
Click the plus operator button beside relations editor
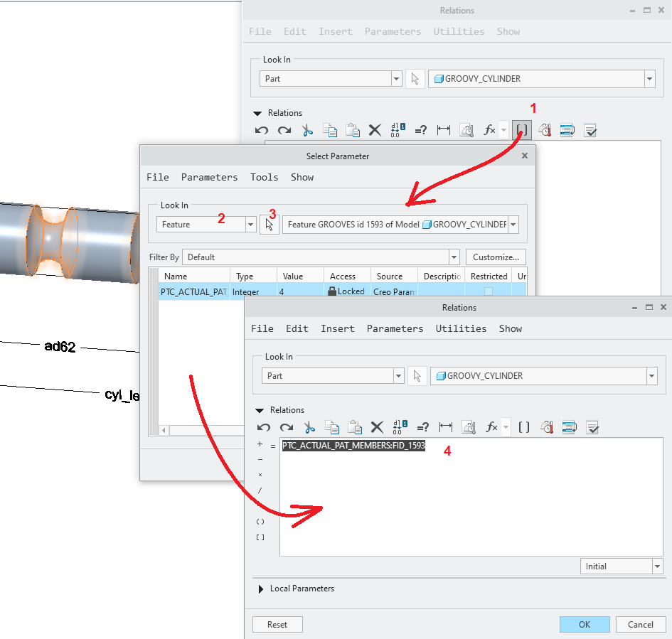(x=260, y=444)
